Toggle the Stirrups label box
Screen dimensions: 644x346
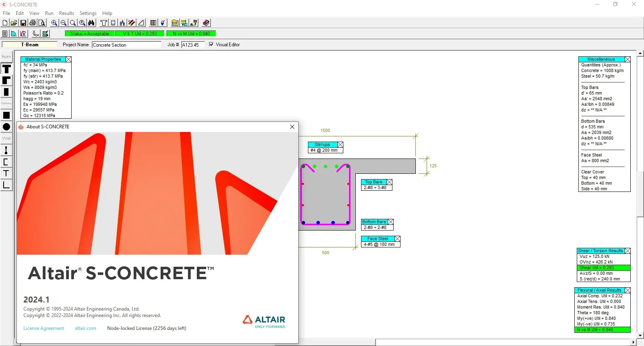click(340, 144)
